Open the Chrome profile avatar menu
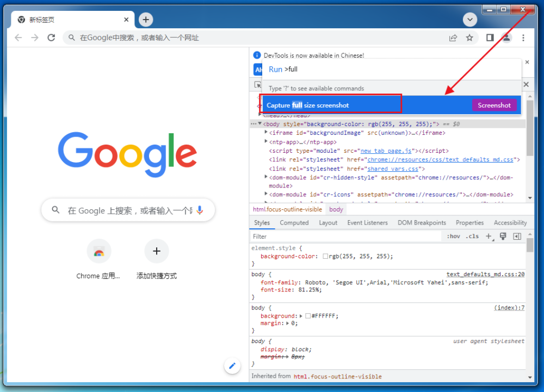This screenshot has height=392, width=544. (x=506, y=38)
